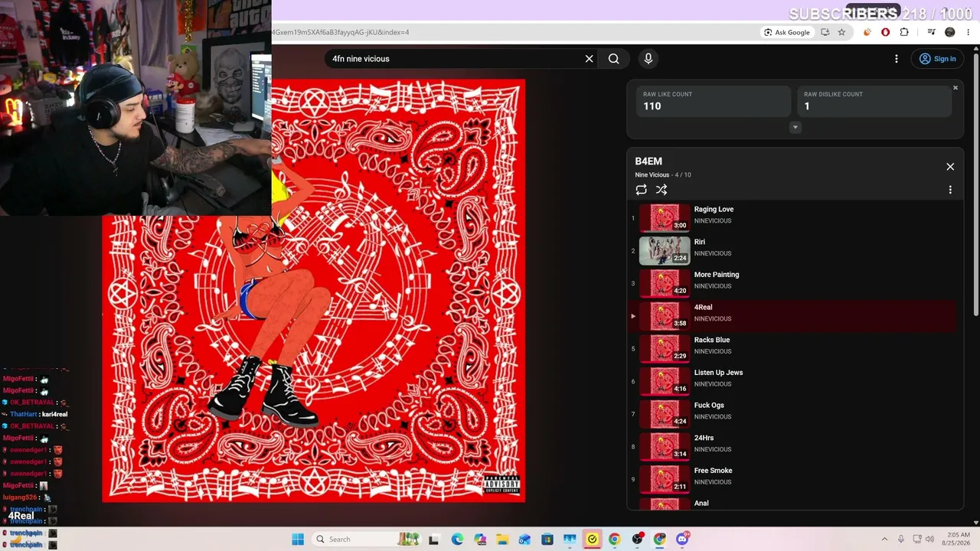
Task: Clear the search box with the X
Action: pos(589,59)
